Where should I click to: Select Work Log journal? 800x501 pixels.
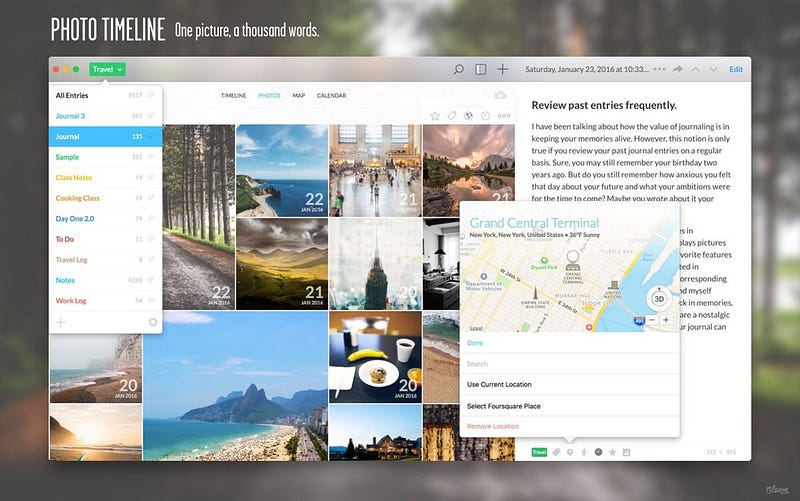[106, 300]
